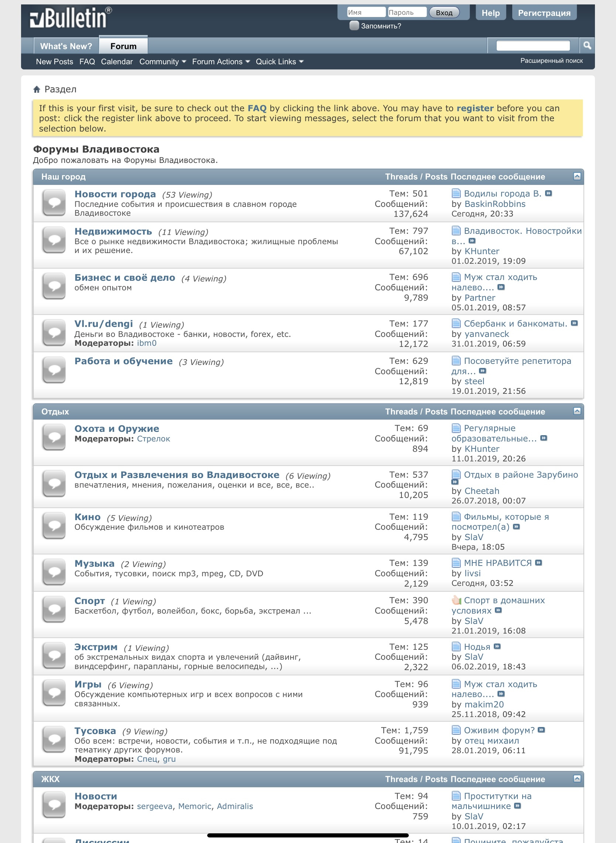Click forum status icon for Недвижимость
The width and height of the screenshot is (616, 843).
tap(54, 240)
